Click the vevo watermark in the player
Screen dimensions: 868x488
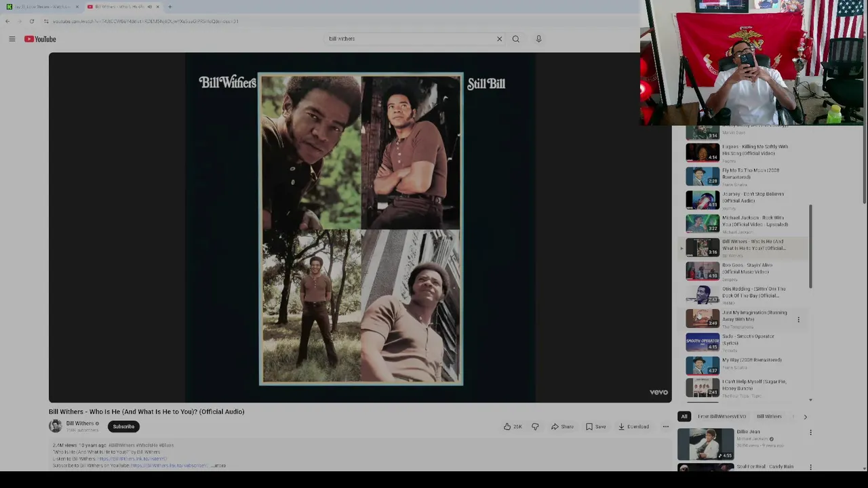[x=658, y=392]
